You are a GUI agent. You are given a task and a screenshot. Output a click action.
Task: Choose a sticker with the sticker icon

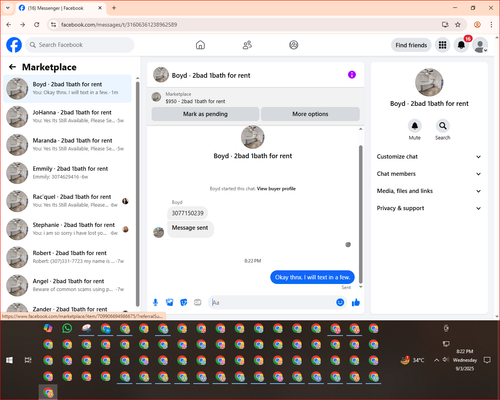pos(184,302)
